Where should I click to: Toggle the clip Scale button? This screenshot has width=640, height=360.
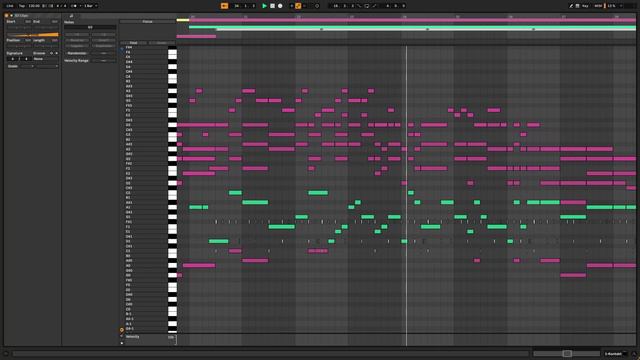[x=13, y=66]
